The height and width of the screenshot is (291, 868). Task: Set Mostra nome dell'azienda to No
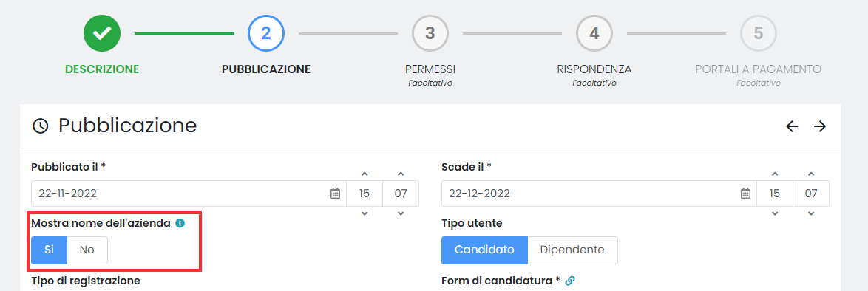click(87, 250)
